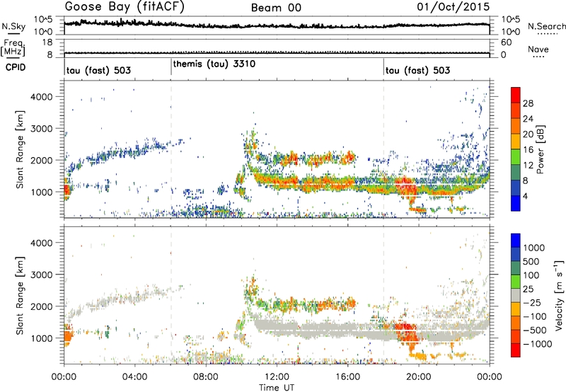Click the 'N.Search' legend label
Viewport: 566px width, 392px height.
pos(547,26)
